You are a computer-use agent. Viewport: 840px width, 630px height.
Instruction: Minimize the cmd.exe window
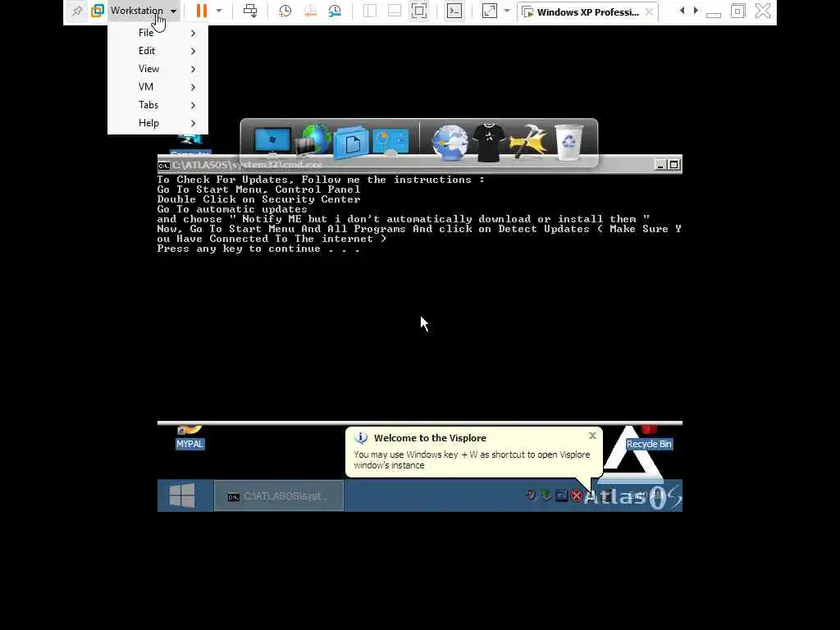click(660, 165)
